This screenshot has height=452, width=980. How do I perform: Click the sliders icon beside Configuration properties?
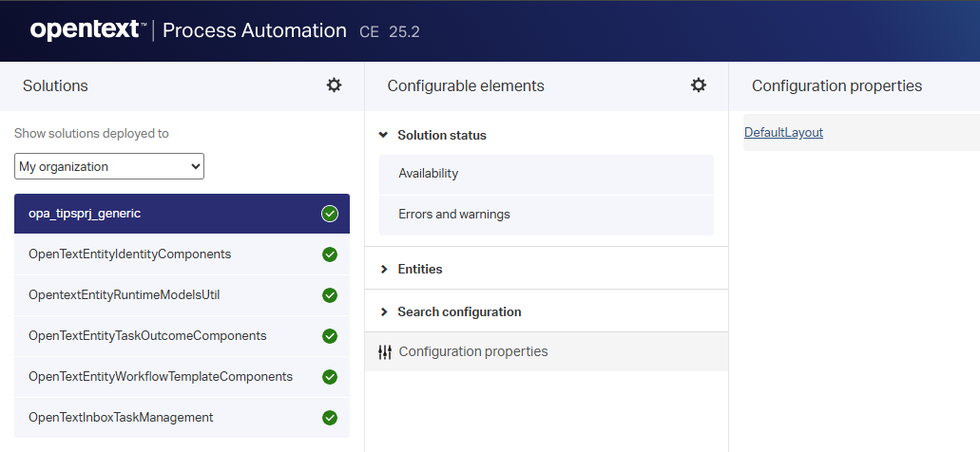(x=385, y=352)
